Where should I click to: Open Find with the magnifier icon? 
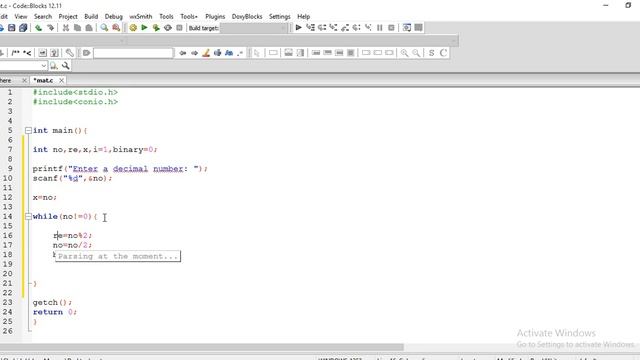pos(104,28)
